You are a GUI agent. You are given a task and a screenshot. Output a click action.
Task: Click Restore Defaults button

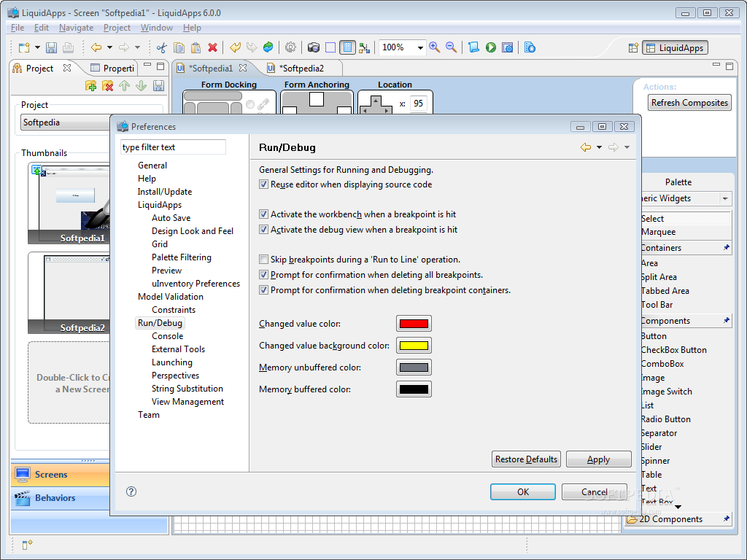click(x=526, y=459)
